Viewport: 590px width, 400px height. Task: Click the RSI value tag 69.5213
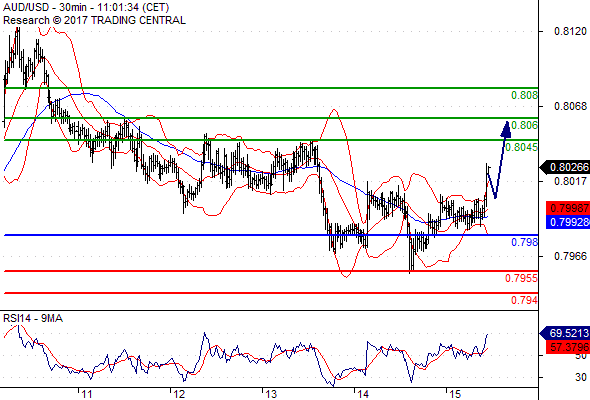point(565,333)
